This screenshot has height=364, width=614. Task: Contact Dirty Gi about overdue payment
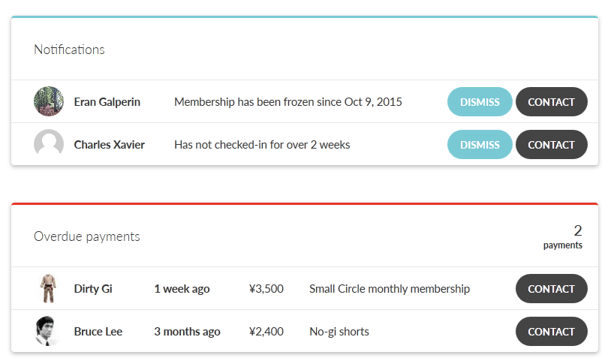(552, 288)
